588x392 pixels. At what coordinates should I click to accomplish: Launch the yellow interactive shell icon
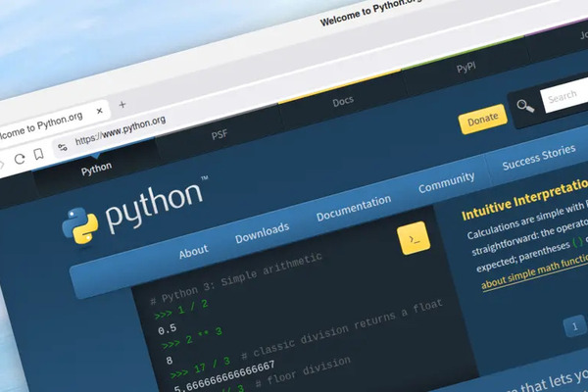pyautogui.click(x=413, y=239)
